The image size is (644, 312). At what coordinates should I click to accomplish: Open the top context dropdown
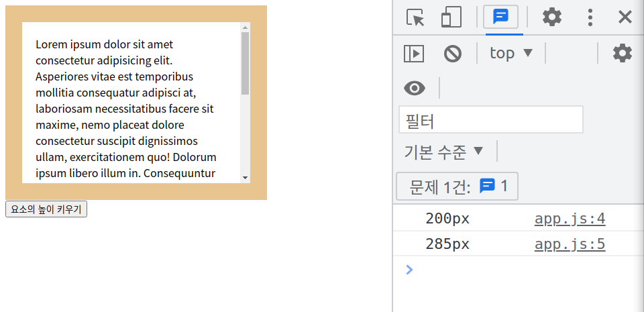[x=511, y=53]
